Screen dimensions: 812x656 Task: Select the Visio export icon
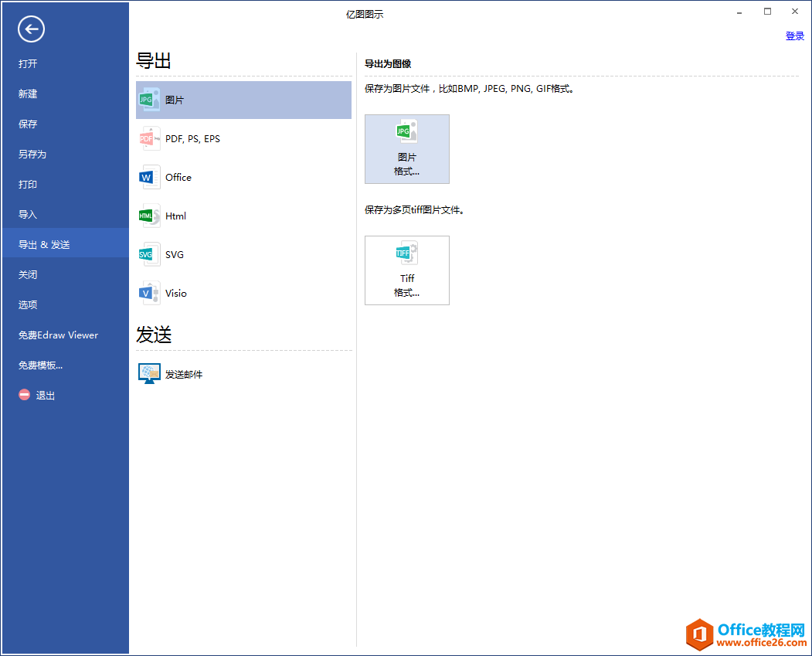tap(149, 293)
